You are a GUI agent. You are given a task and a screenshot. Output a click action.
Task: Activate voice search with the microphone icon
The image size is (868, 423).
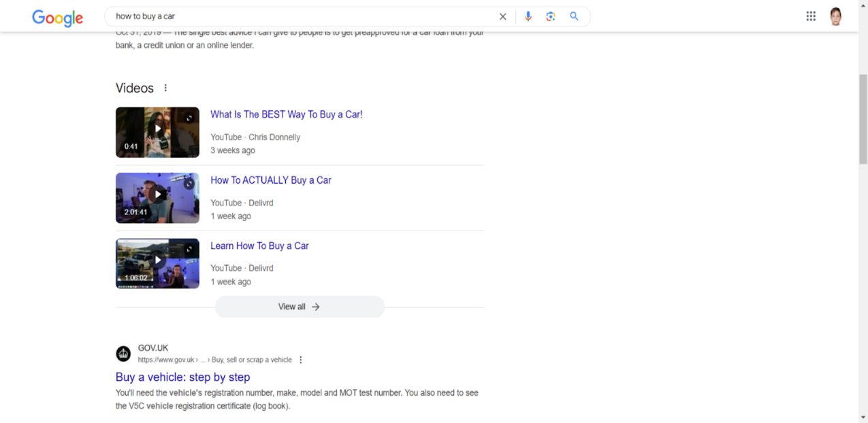(x=528, y=16)
